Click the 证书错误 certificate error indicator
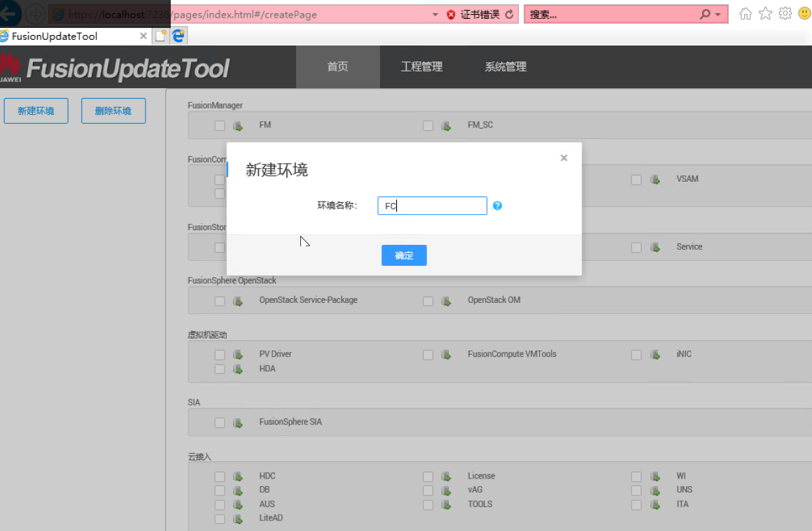Screen dimensions: 812x531 click(473, 15)
